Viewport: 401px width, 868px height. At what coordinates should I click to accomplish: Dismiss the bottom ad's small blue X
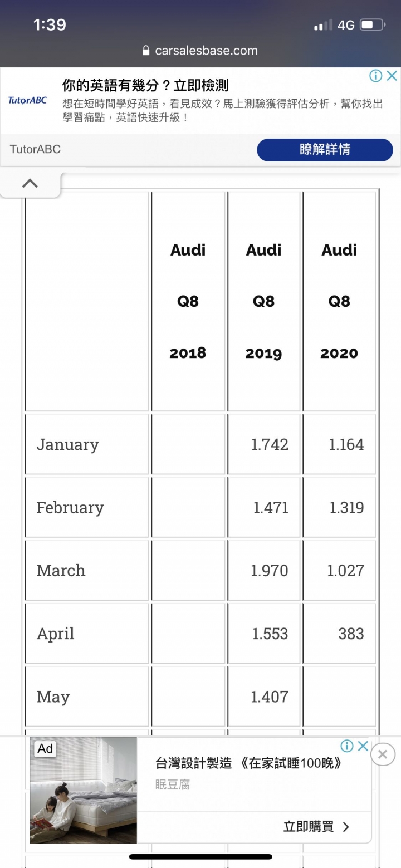coord(363,746)
